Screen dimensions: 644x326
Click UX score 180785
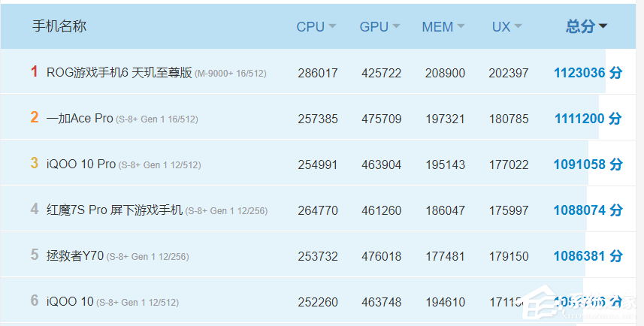pyautogui.click(x=509, y=119)
